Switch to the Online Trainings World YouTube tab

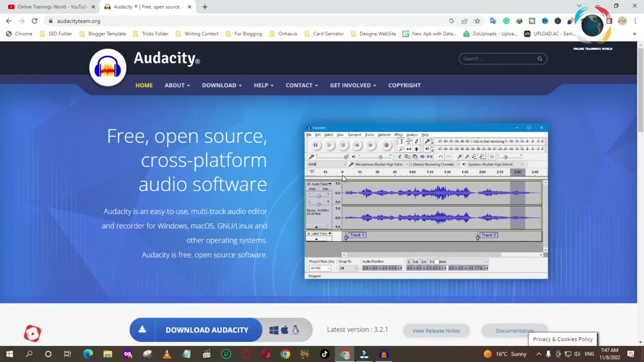point(51,7)
